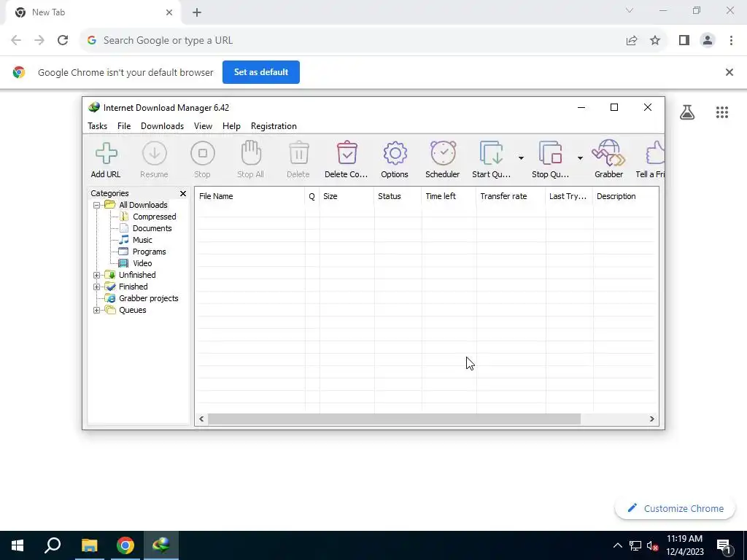Open the Registration menu
The image size is (747, 560).
274,126
